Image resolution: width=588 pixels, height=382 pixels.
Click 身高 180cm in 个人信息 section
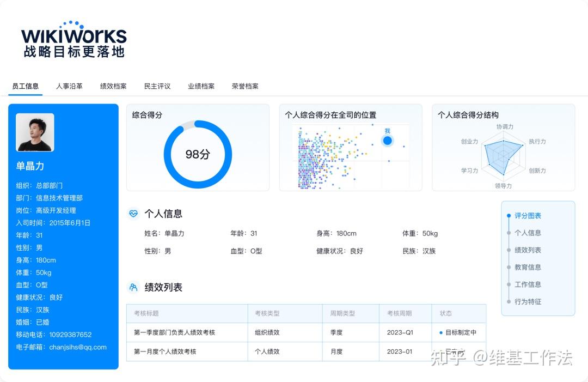336,233
